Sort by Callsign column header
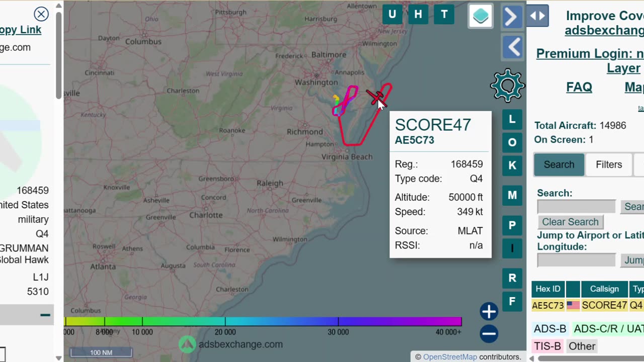 pyautogui.click(x=604, y=289)
